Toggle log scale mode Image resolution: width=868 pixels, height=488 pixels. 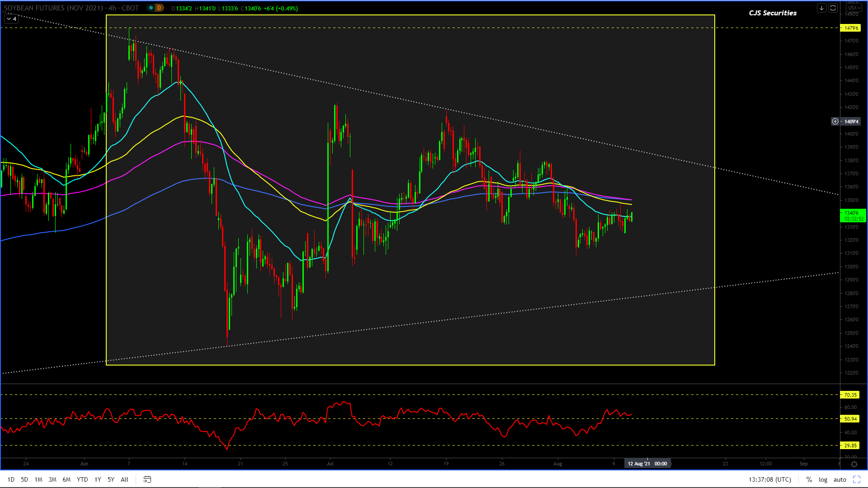coord(823,479)
